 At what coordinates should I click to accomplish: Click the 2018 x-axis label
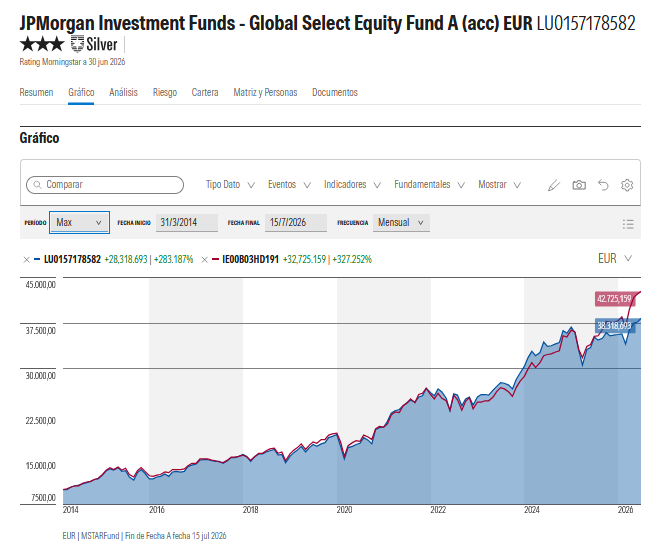click(251, 510)
